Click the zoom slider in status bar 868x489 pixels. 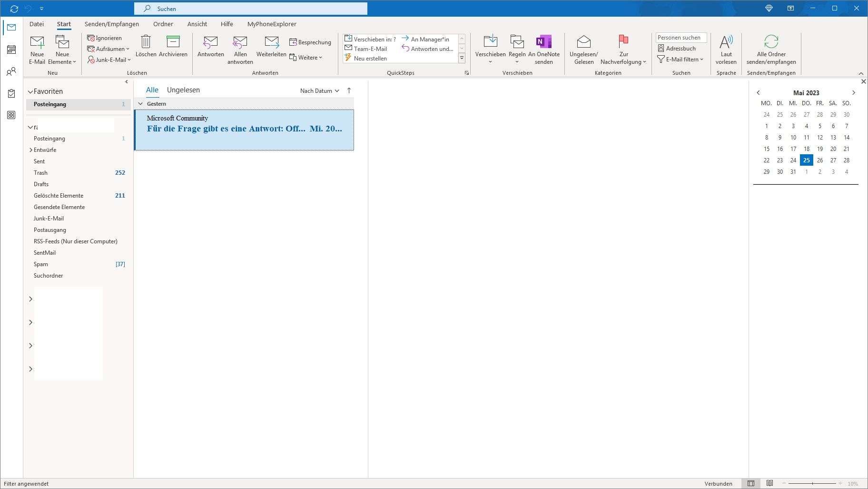coord(812,484)
